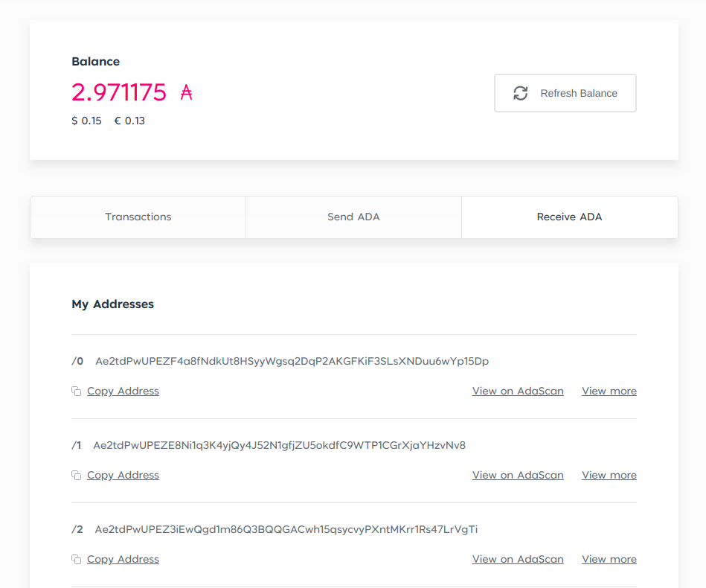Copy Address link for address /0
Screen dimensions: 706x588
tap(123, 391)
